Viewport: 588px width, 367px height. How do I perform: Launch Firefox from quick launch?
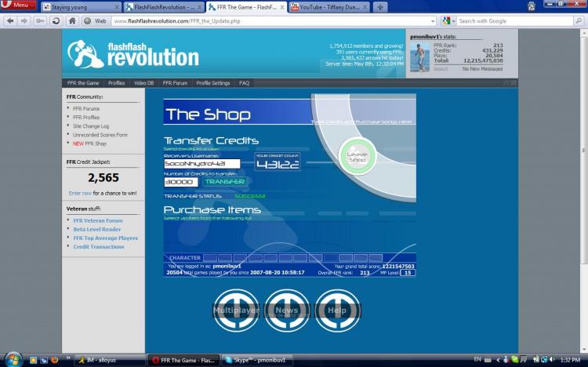coord(54,360)
